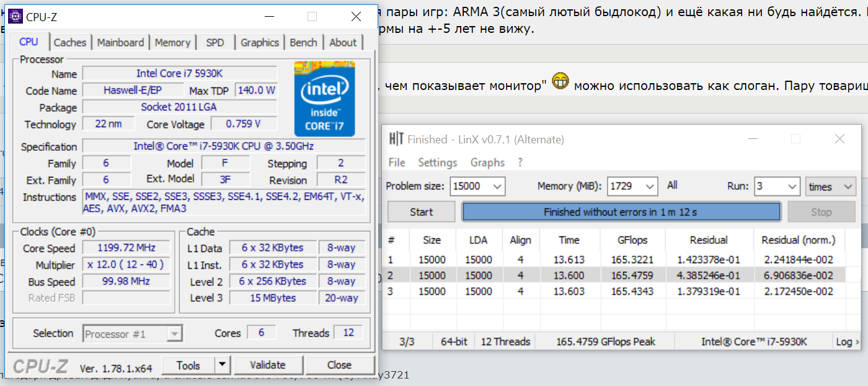Click the Threads count value 12
Screen dimensions: 868x386
click(348, 333)
